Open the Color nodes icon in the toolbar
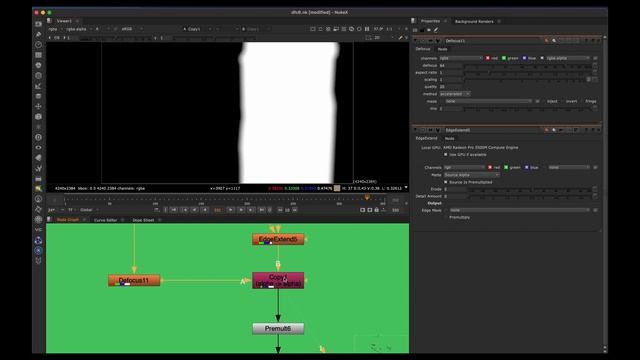This screenshot has width=640, height=360. (38, 65)
